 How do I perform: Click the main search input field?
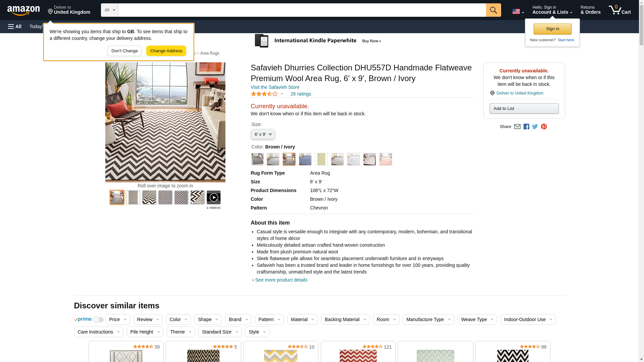[x=302, y=10]
